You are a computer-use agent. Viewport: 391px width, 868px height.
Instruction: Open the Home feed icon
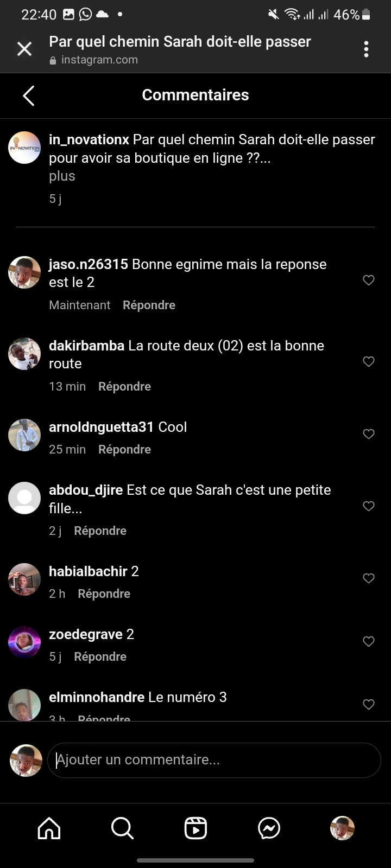[49, 828]
